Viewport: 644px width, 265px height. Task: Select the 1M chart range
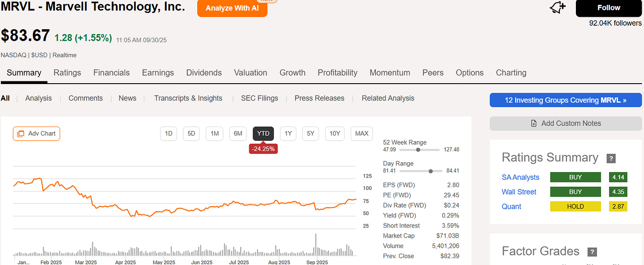point(215,134)
